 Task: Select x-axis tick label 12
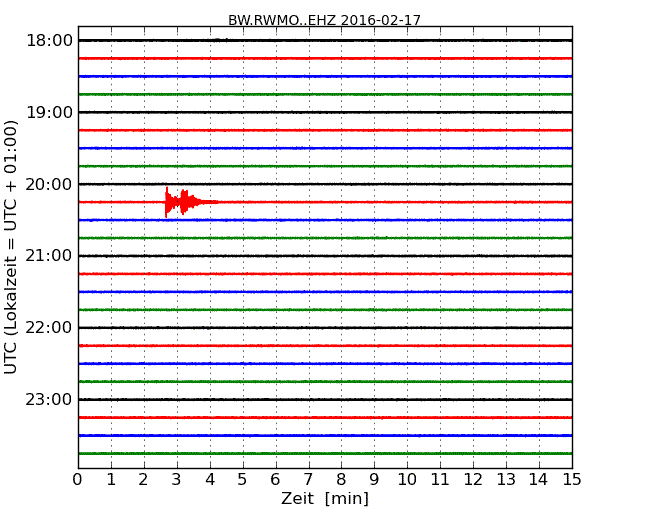click(473, 479)
